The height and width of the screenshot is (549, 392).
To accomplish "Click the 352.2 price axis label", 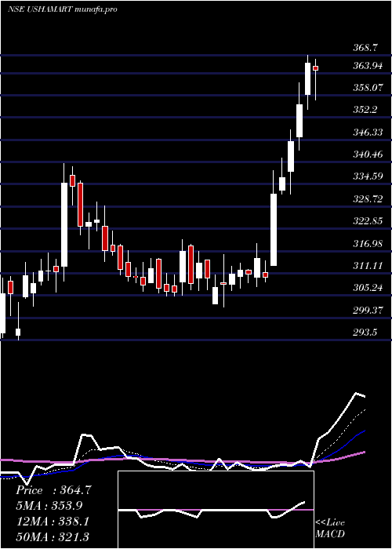I will pyautogui.click(x=365, y=110).
